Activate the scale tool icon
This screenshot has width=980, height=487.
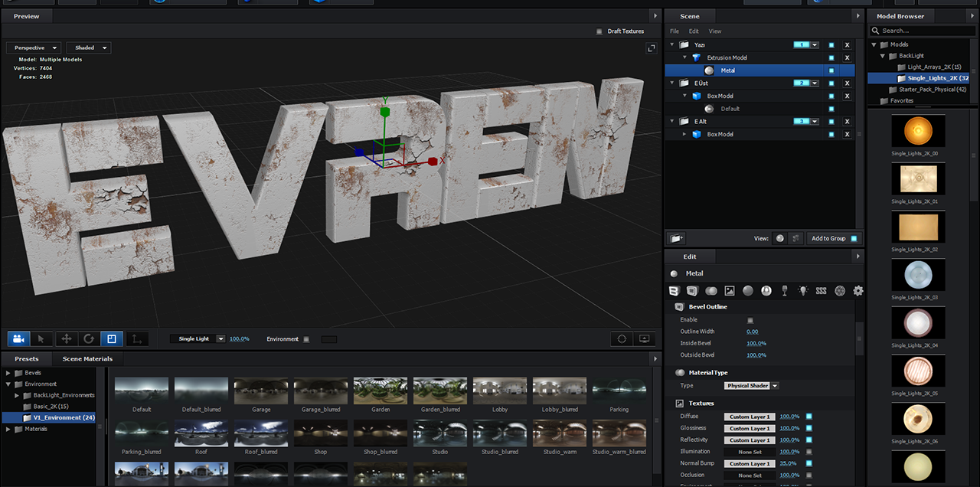click(x=112, y=338)
